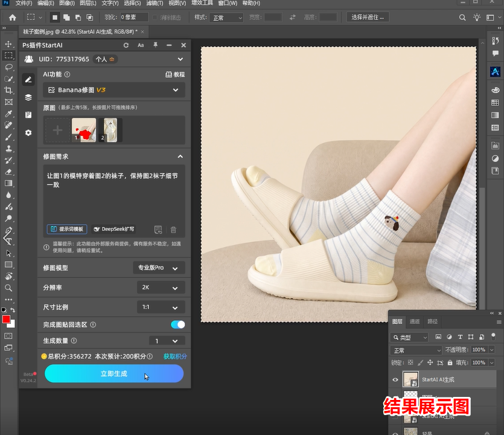504x435 pixels.
Task: Click the feather 羽化 input field
Action: [134, 18]
